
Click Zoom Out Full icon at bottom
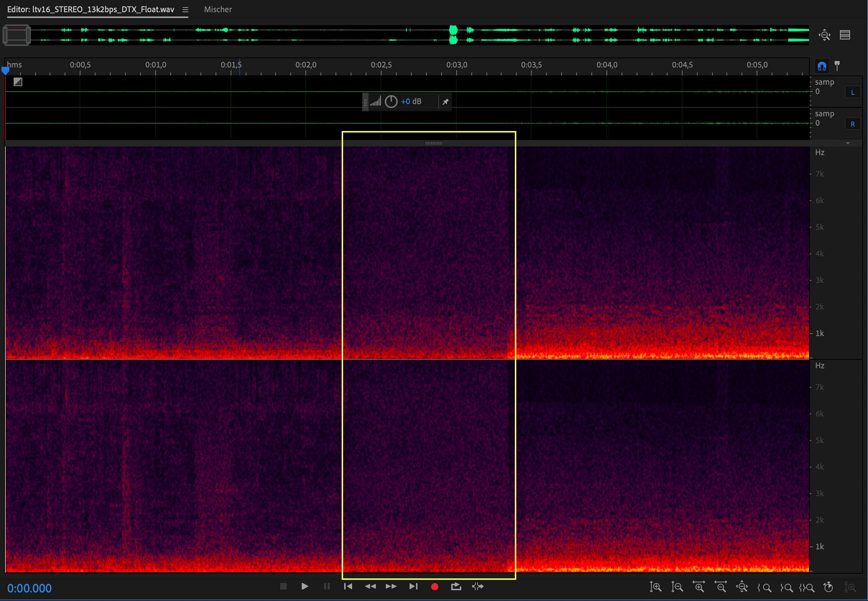coord(742,587)
